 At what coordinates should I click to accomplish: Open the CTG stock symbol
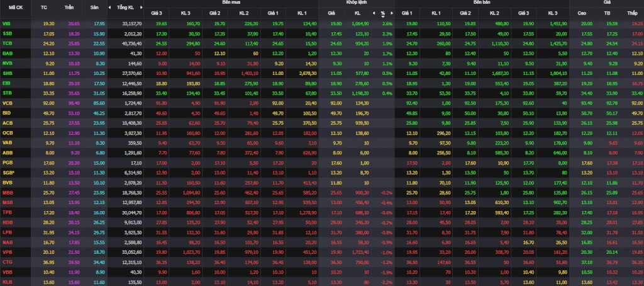tap(7, 261)
